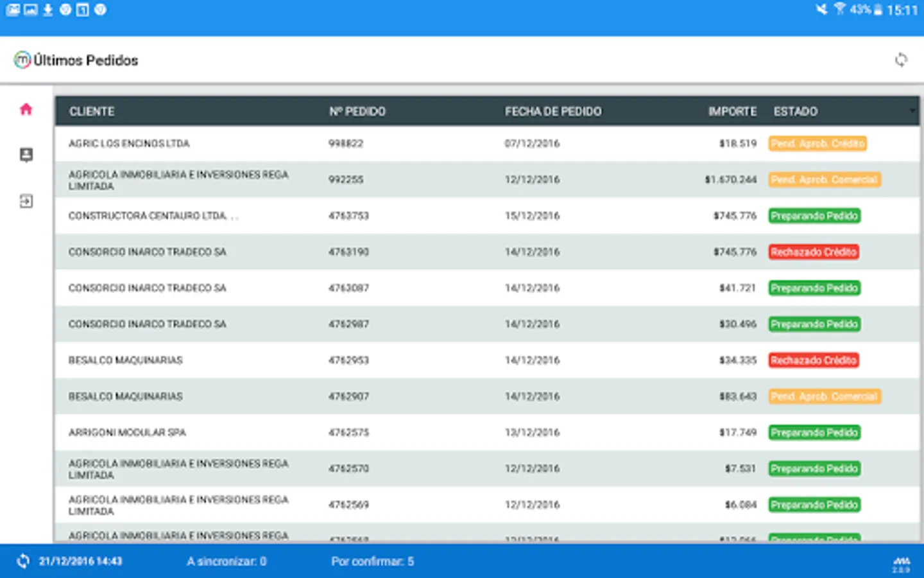Sort by Nº PEDIDO column header
This screenshot has height=578, width=924.
357,111
